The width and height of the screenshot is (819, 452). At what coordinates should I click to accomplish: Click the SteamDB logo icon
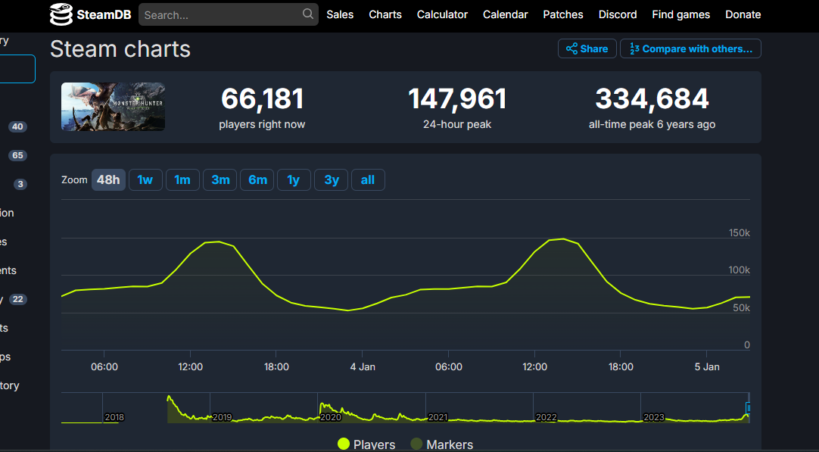61,15
